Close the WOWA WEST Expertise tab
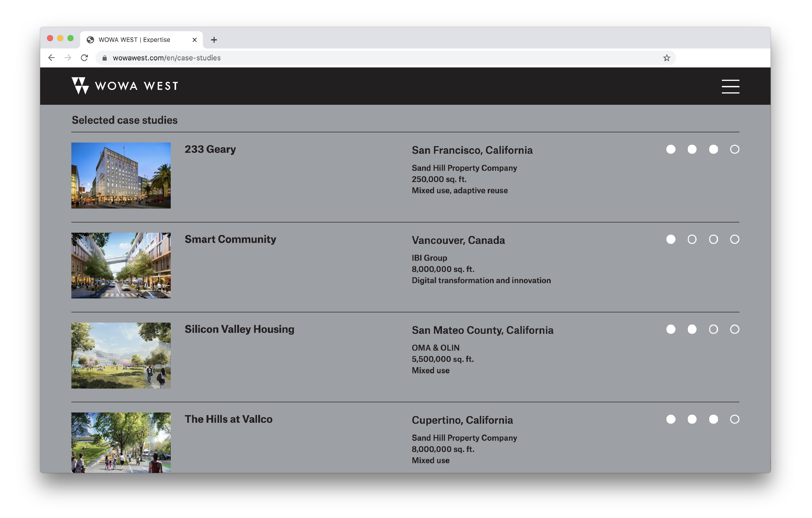The image size is (812, 518). 195,40
